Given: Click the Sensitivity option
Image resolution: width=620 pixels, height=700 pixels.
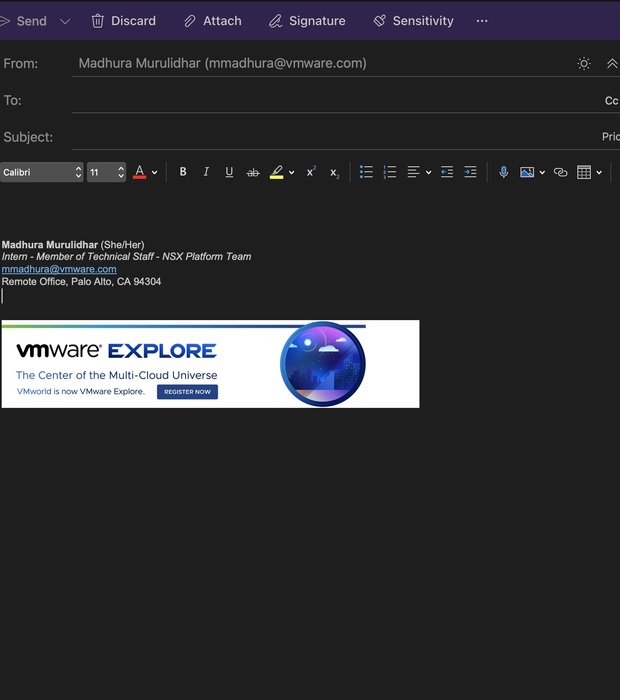Looking at the screenshot, I should point(412,21).
